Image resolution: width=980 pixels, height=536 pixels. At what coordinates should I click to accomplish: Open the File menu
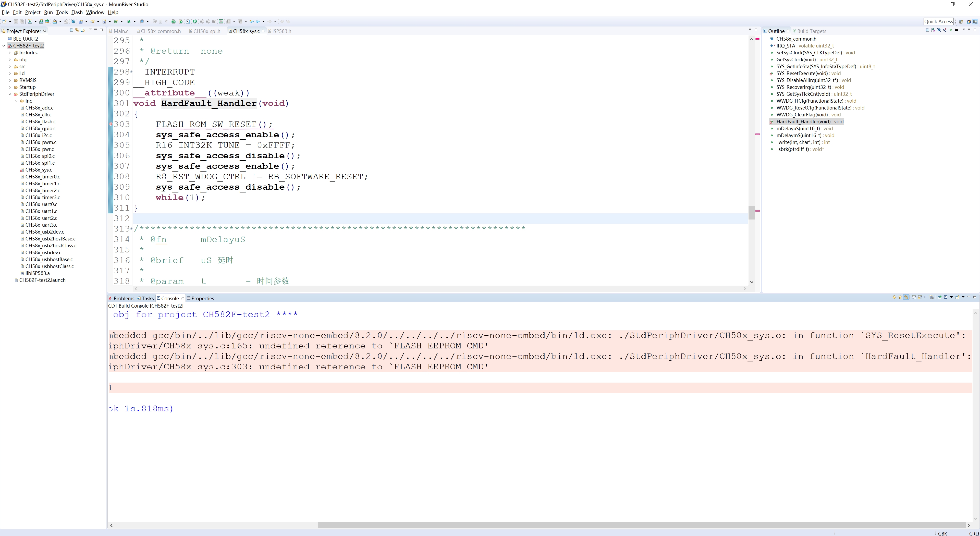point(5,12)
